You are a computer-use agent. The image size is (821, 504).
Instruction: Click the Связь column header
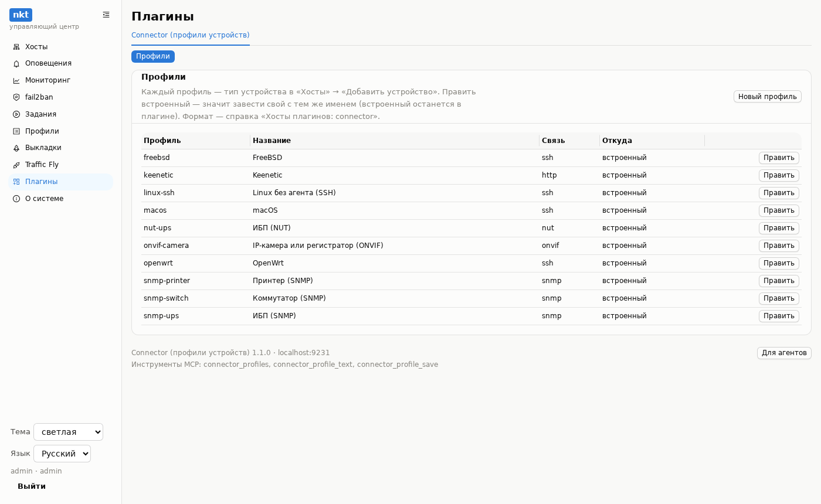click(x=569, y=141)
